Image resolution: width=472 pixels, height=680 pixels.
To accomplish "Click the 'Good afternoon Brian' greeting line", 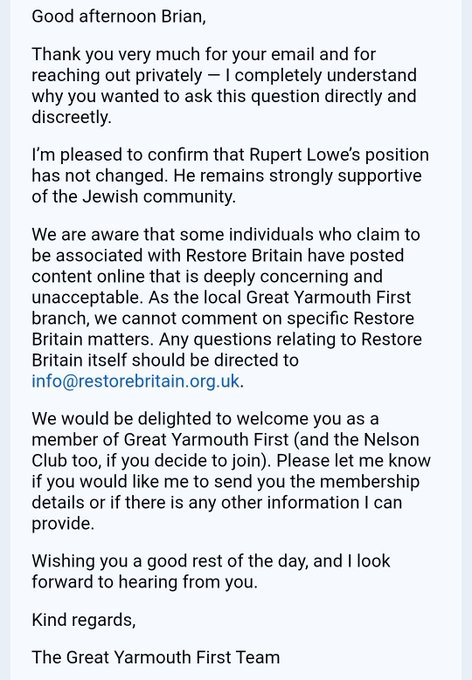I will click(x=118, y=16).
